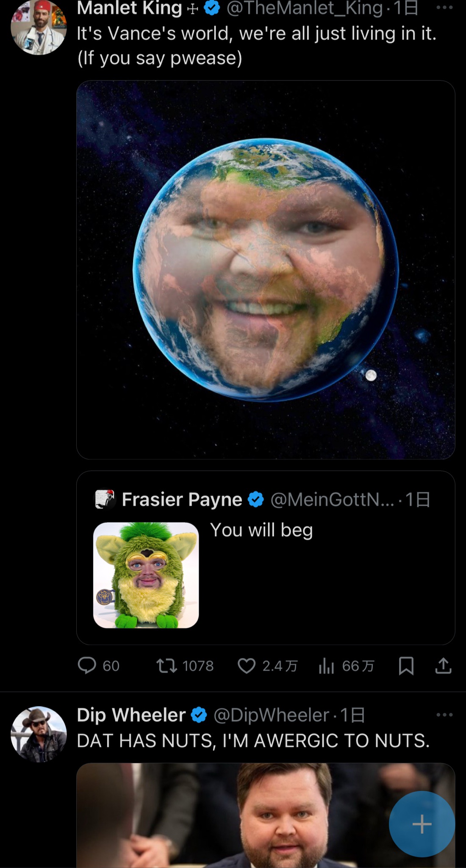
Task: Tap the @TheManlet_King handle
Action: 304,8
